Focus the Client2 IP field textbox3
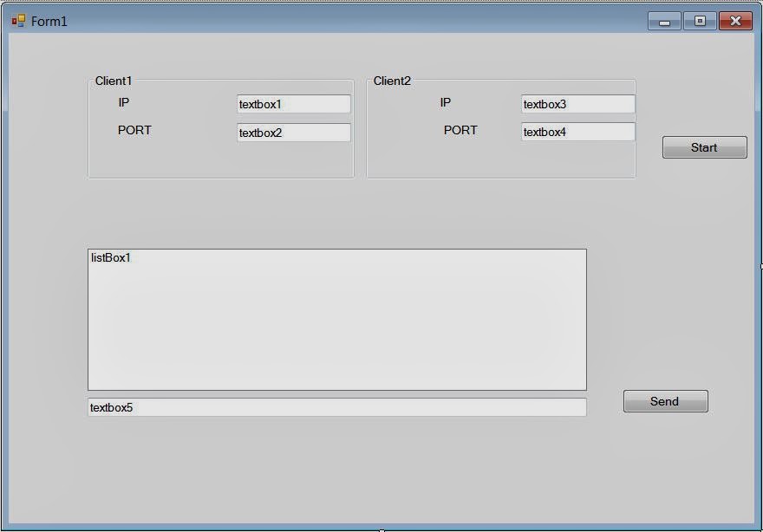This screenshot has height=532, width=763. pyautogui.click(x=577, y=104)
